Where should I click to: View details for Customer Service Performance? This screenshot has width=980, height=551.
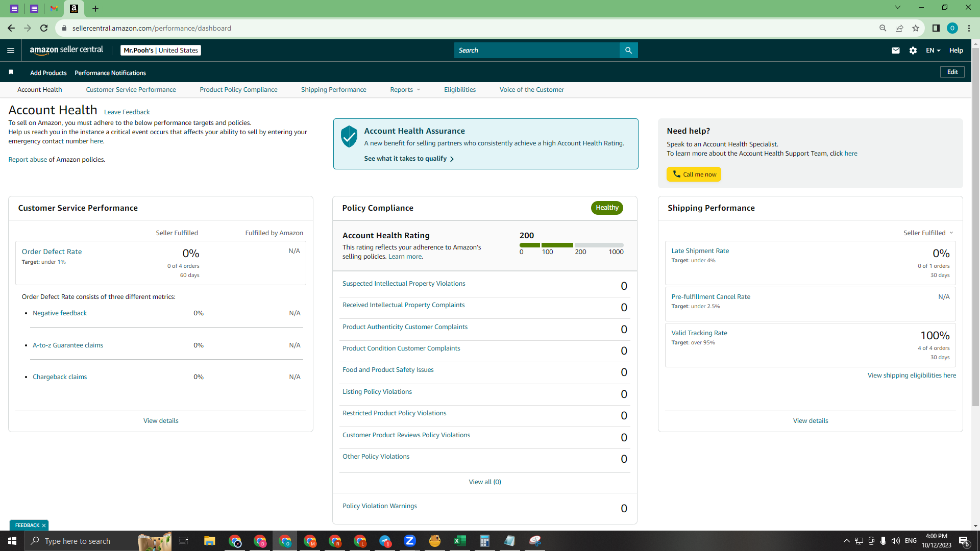click(x=161, y=420)
